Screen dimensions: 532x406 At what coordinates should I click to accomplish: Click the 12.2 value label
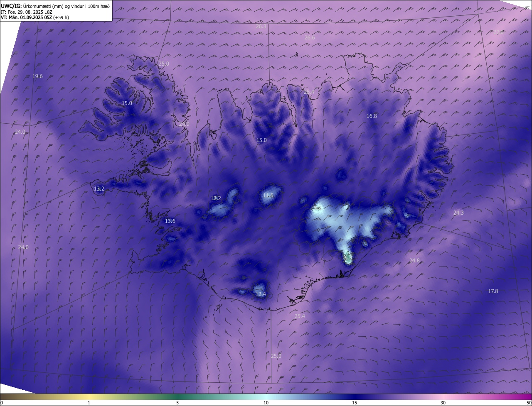click(x=216, y=198)
